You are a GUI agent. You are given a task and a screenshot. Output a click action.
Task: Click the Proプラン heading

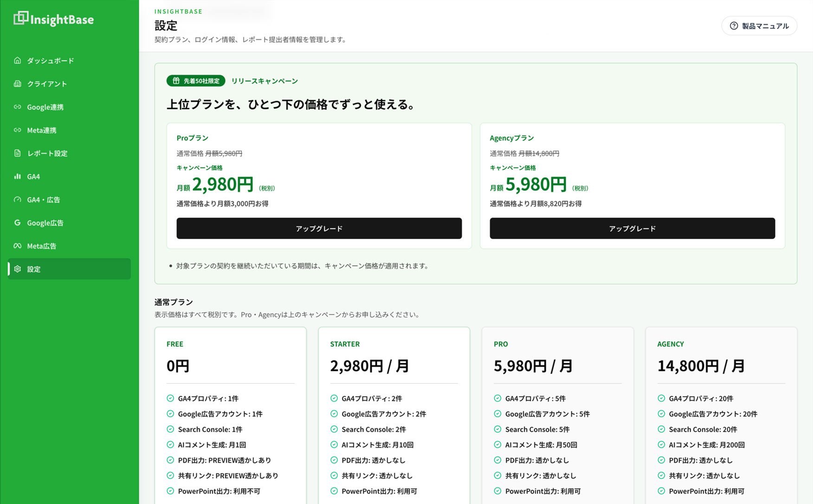pos(192,138)
